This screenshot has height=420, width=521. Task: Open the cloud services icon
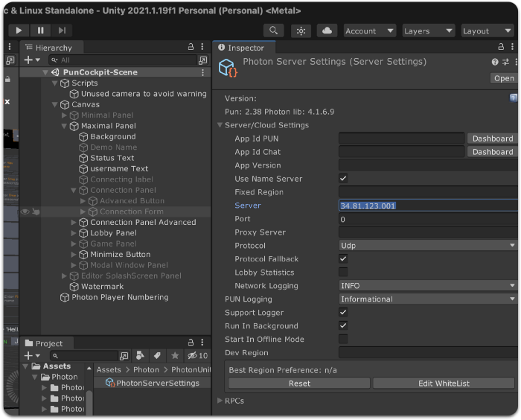pos(327,31)
